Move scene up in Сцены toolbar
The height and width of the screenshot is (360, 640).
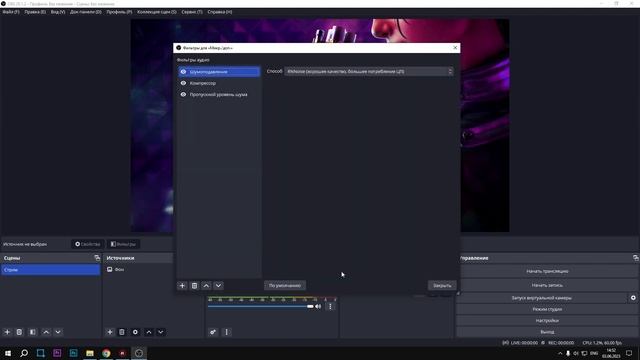click(46, 332)
